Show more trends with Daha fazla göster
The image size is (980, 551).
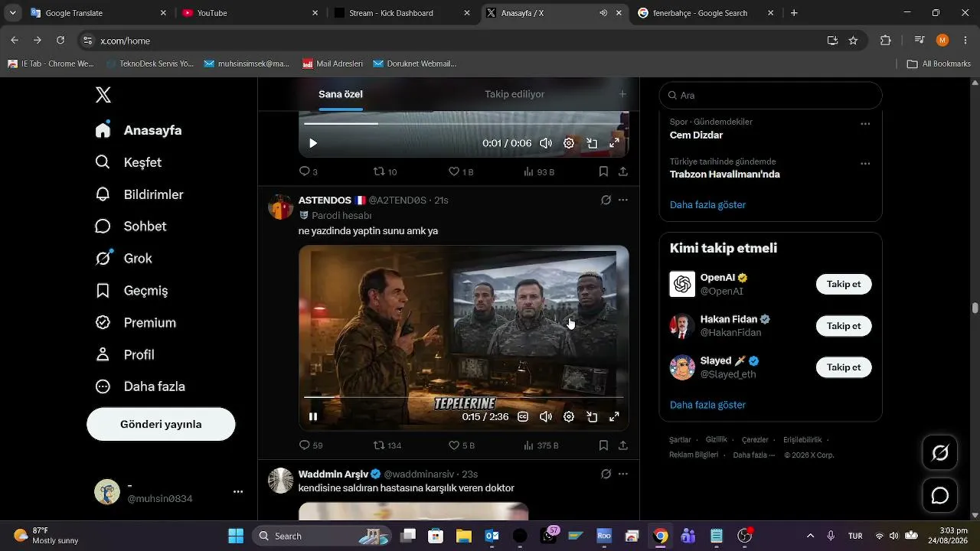click(707, 205)
